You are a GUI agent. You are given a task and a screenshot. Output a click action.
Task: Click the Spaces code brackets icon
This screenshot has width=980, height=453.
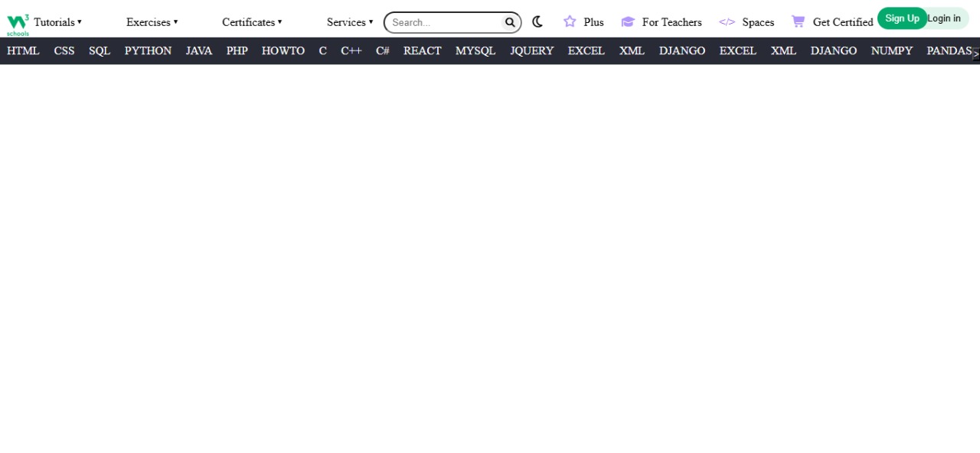coord(727,22)
